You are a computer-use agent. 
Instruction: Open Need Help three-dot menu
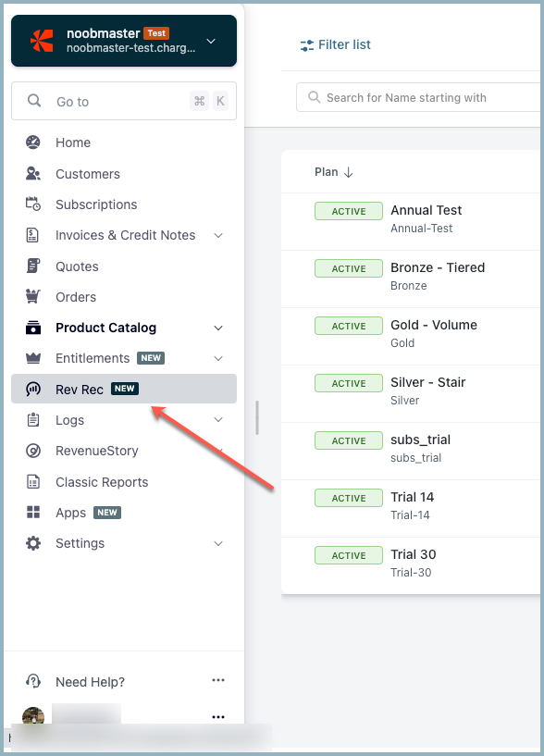click(218, 680)
